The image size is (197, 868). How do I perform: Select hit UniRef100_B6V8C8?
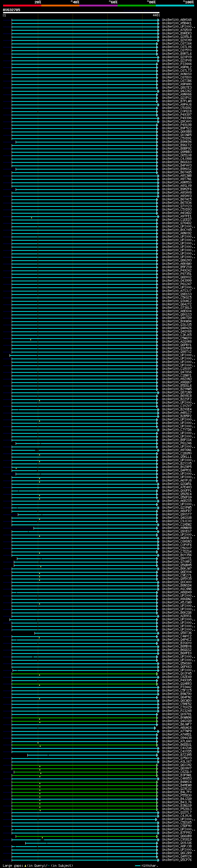[x=177, y=396]
